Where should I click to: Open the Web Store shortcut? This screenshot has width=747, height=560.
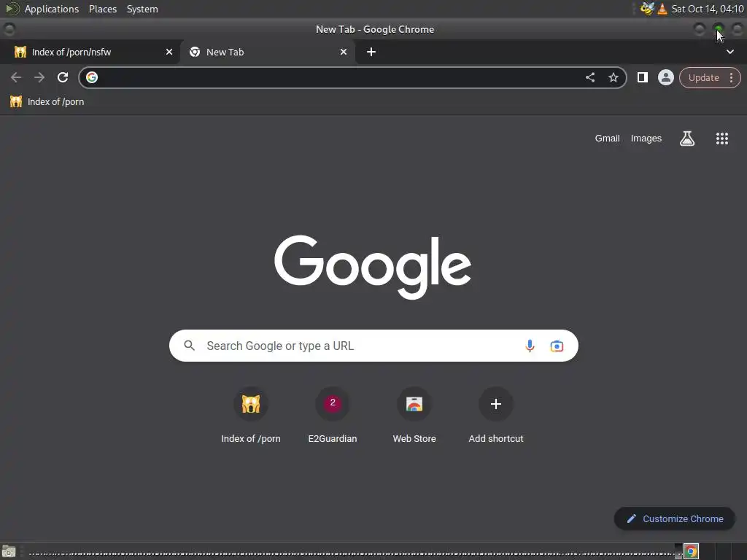tap(414, 416)
